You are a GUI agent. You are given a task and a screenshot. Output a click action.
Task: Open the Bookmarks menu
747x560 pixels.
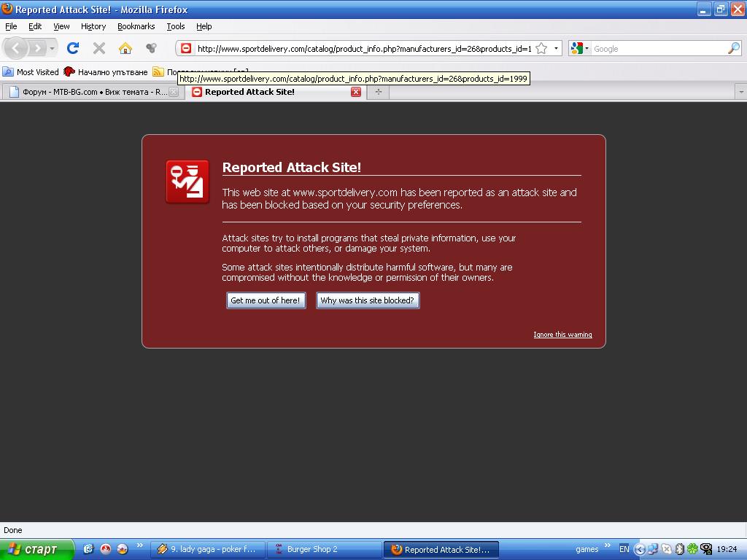point(136,26)
